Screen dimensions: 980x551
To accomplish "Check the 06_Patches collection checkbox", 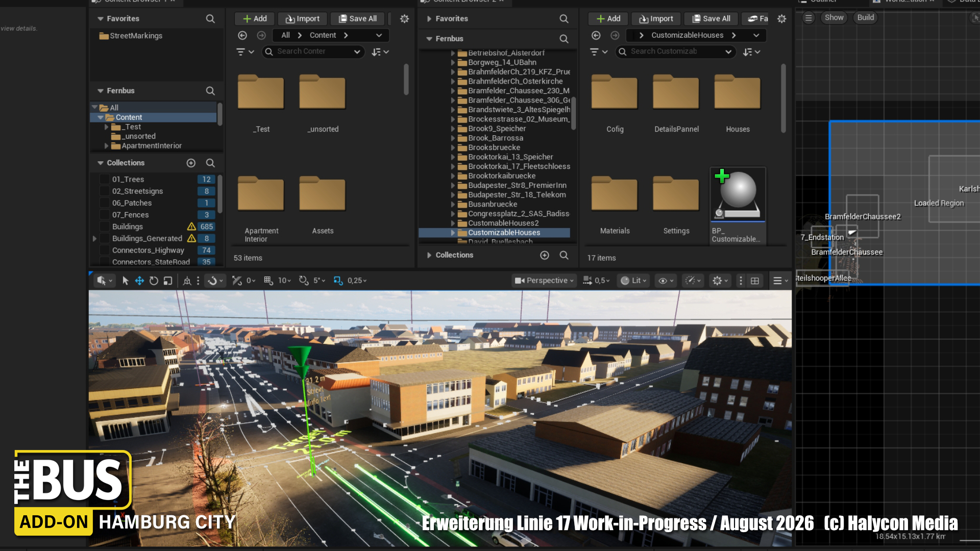I will point(105,203).
